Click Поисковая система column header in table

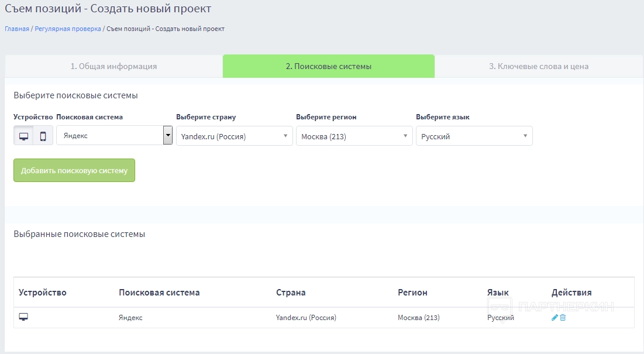[x=159, y=293]
